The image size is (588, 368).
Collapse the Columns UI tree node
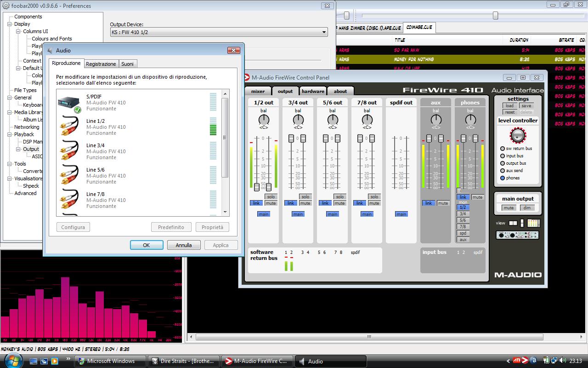(18, 31)
